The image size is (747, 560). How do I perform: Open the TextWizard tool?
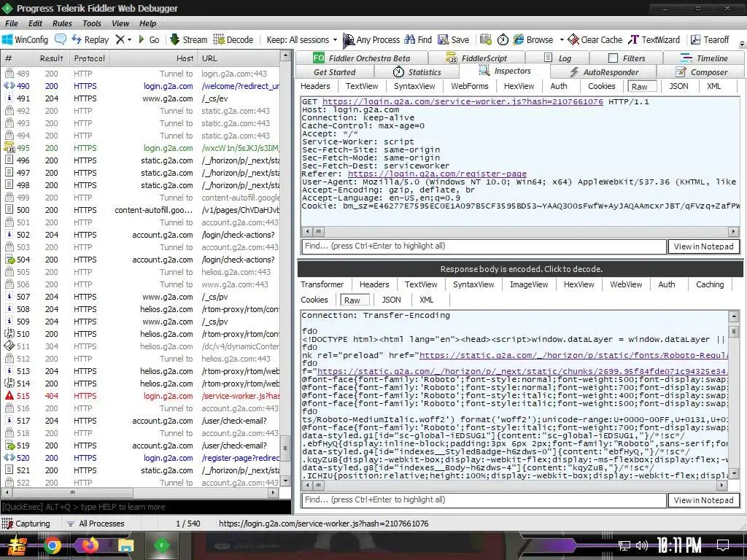[654, 39]
